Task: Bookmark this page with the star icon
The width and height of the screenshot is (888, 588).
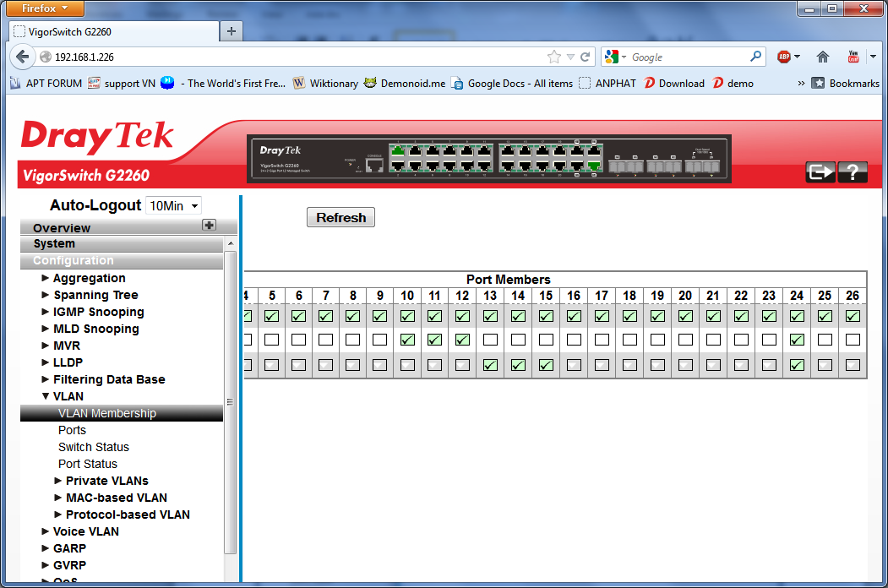Action: [554, 57]
